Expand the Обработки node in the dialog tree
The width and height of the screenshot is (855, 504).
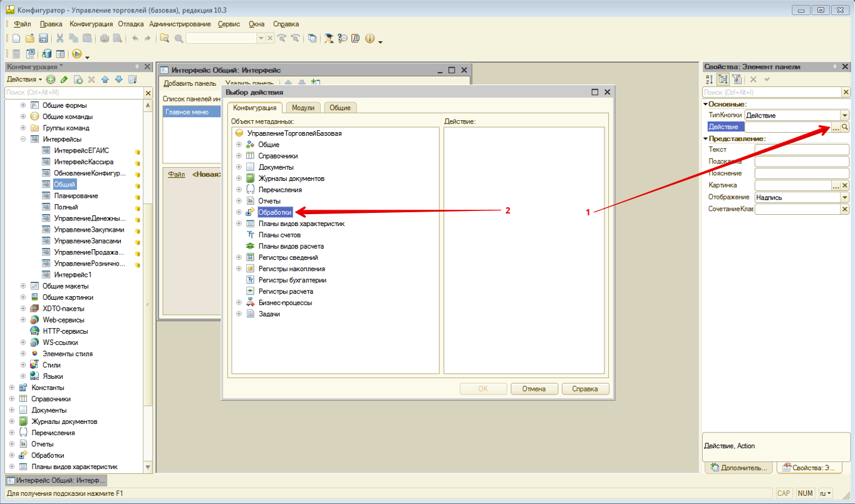(239, 213)
